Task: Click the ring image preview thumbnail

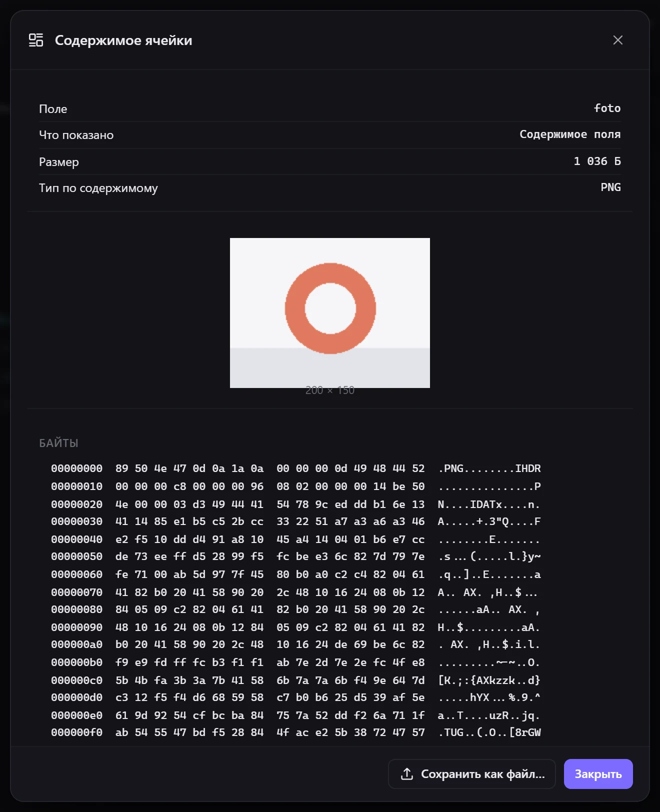Action: coord(330,313)
